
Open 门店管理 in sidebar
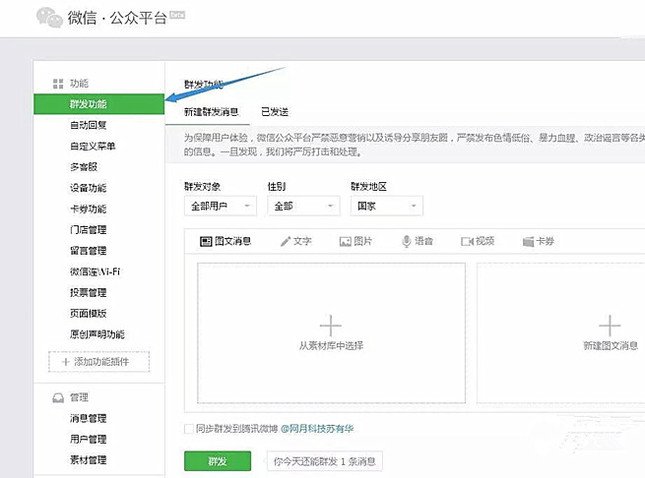88,230
